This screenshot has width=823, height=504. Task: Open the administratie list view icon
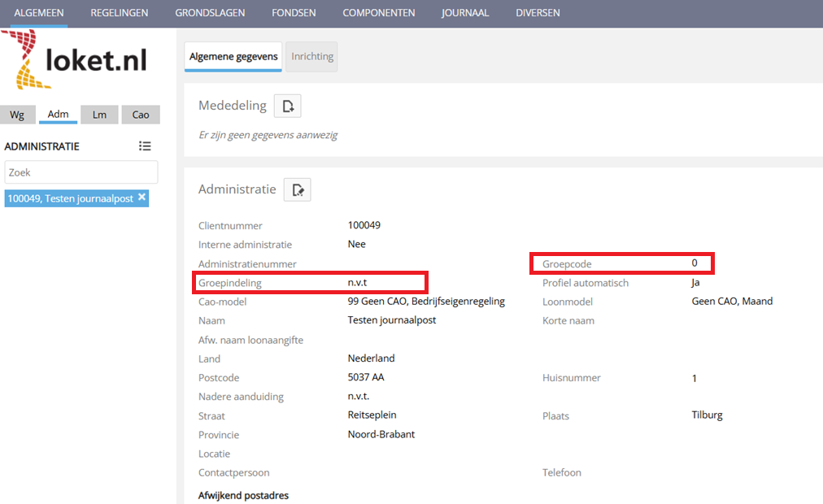point(145,146)
